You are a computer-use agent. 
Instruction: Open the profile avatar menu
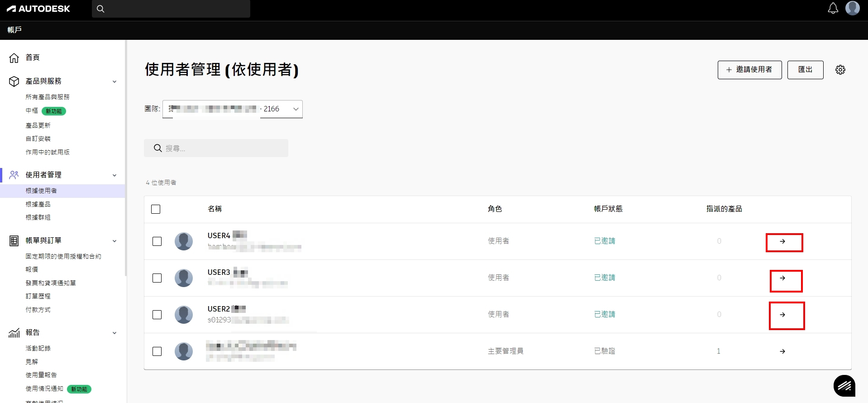click(852, 8)
